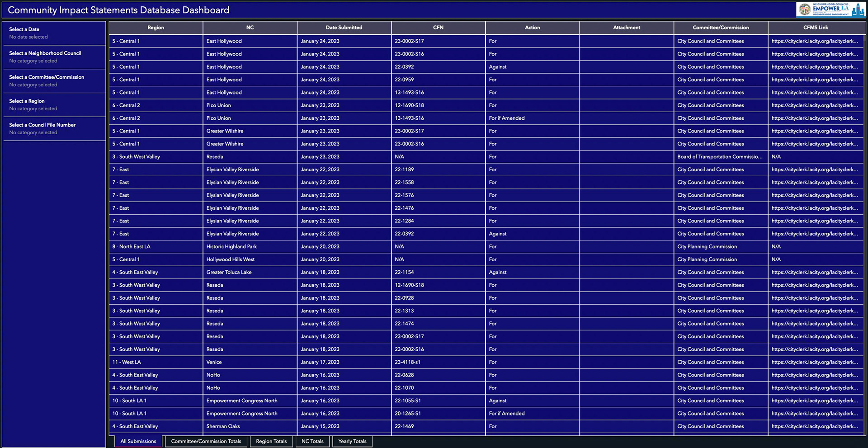Click the Committee/Commission column header

pyautogui.click(x=721, y=28)
